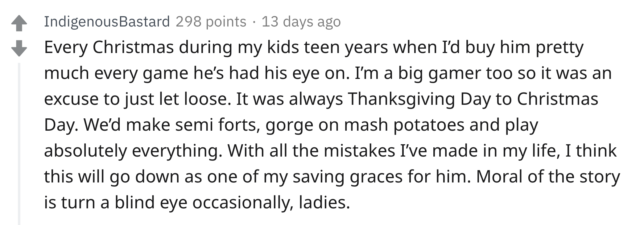Click the phrase blind eye

click(x=151, y=203)
